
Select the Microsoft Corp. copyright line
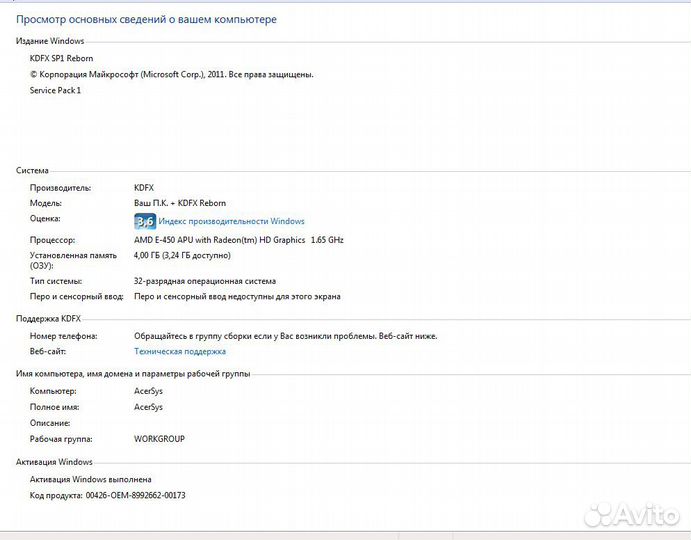(x=171, y=74)
